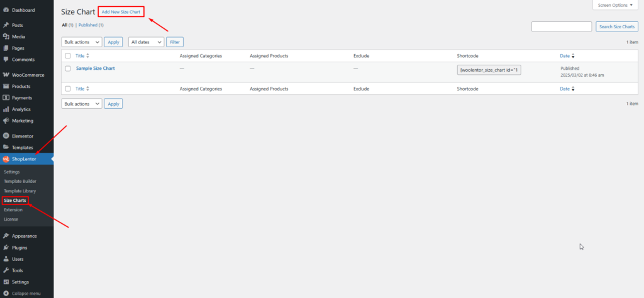The height and width of the screenshot is (298, 644).
Task: Open the top Bulk actions dropdown
Action: point(81,42)
